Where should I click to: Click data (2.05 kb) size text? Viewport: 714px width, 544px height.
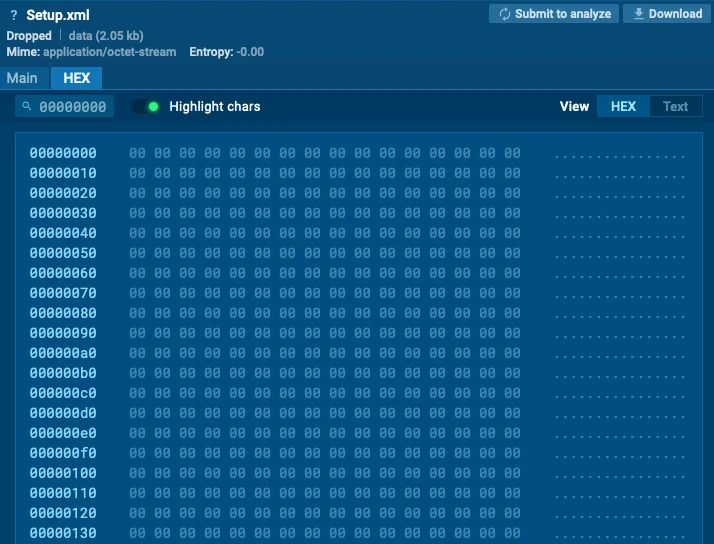pyautogui.click(x=106, y=36)
